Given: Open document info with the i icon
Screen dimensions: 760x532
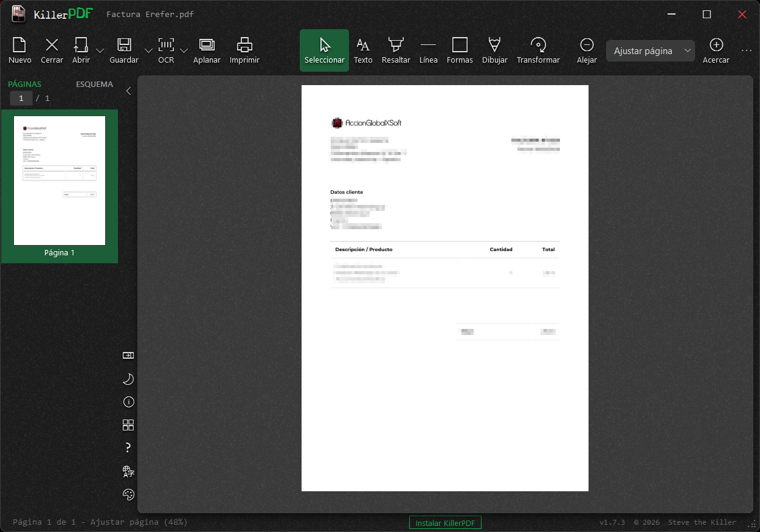Looking at the screenshot, I should 128,402.
